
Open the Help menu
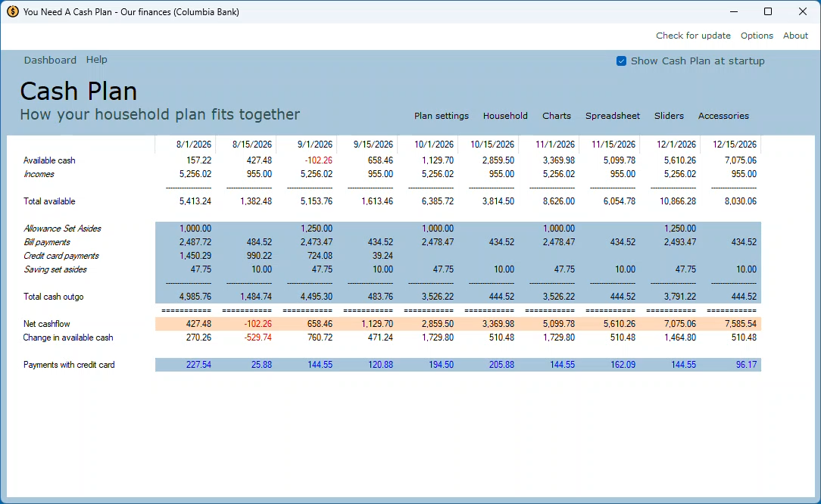[96, 60]
